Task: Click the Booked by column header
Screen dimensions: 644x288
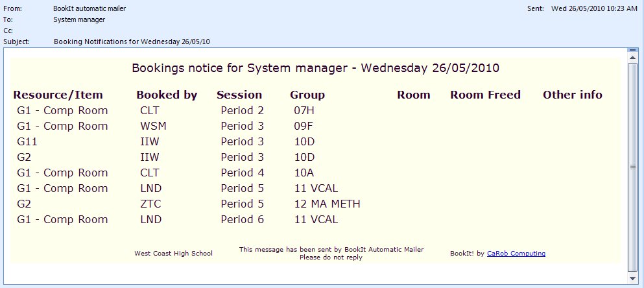Action: [167, 95]
